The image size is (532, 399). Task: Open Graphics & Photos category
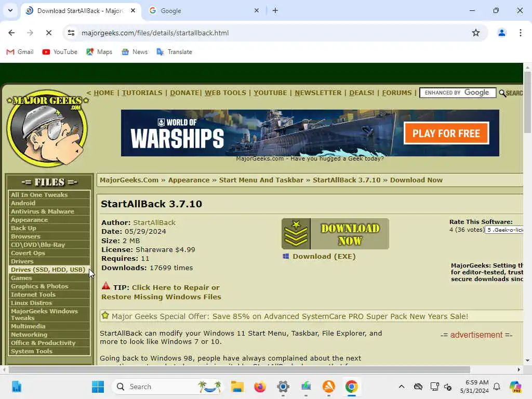pos(49,286)
